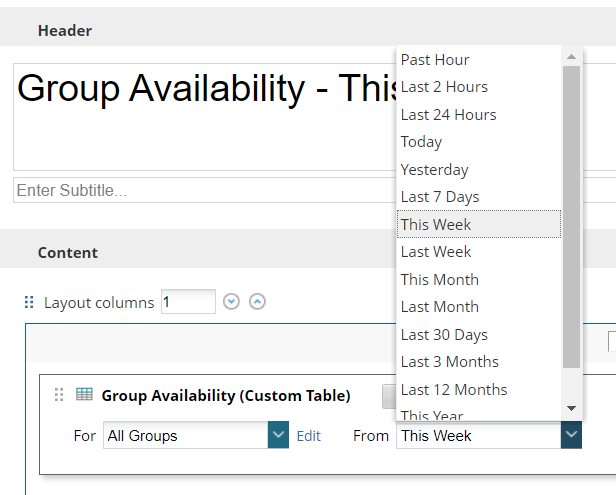Click the Enter Subtitle field
The width and height of the screenshot is (616, 495).
pyautogui.click(x=200, y=190)
